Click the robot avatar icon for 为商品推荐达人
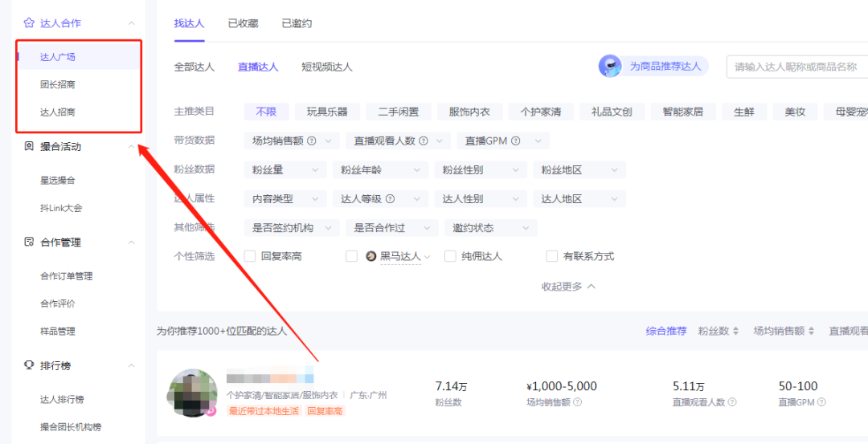Screen dimensions: 868x444 pyautogui.click(x=610, y=67)
